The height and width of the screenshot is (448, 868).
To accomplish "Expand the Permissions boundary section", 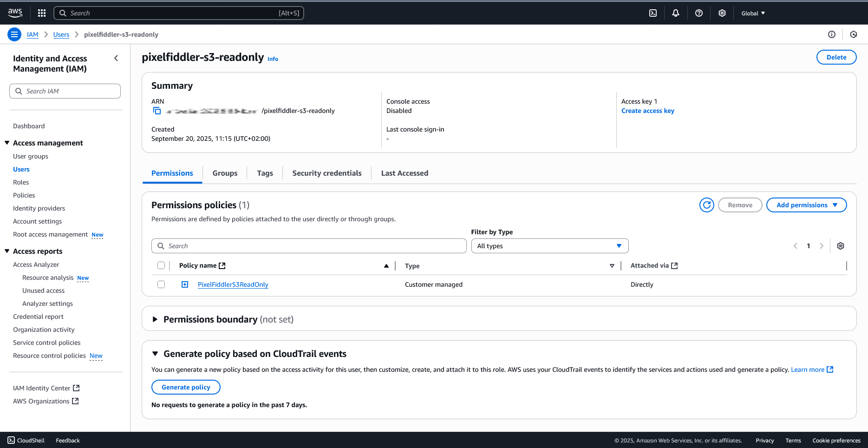I will coord(155,319).
